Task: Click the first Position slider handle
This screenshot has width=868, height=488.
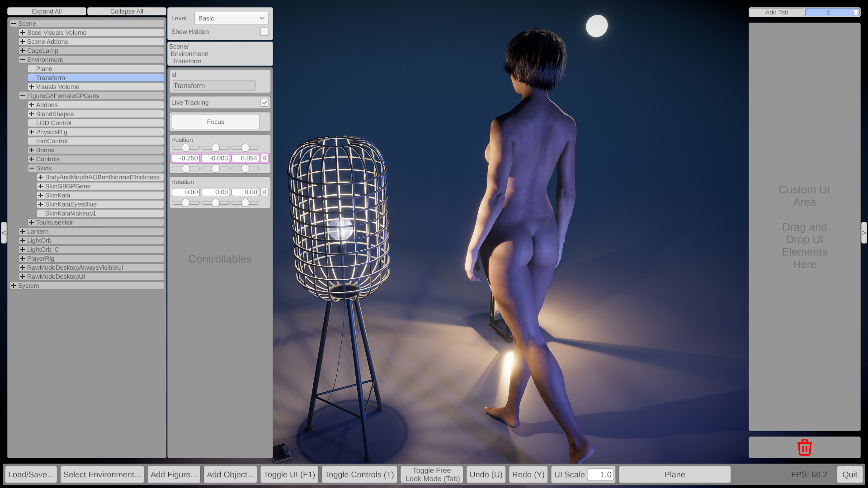Action: 186,148
